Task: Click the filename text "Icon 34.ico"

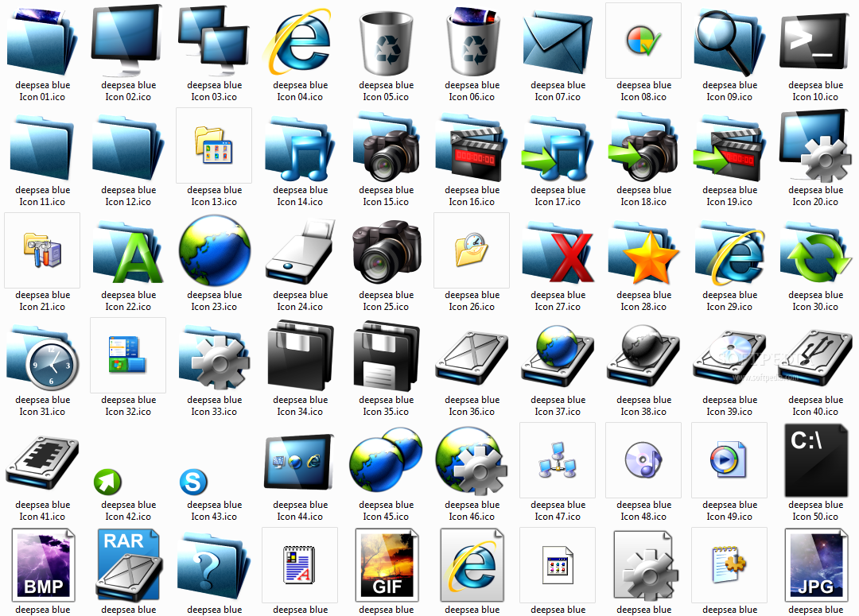Action: (300, 412)
